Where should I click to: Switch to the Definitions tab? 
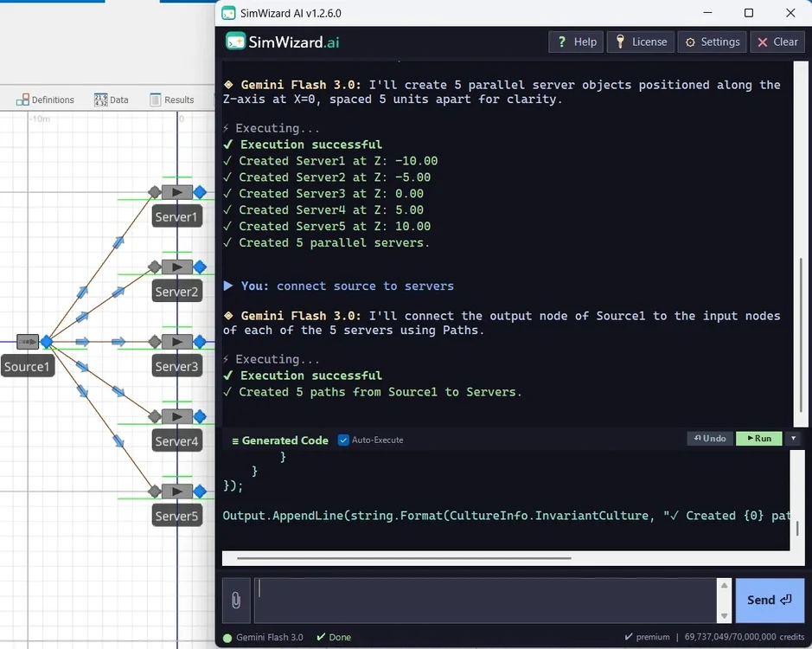(46, 100)
